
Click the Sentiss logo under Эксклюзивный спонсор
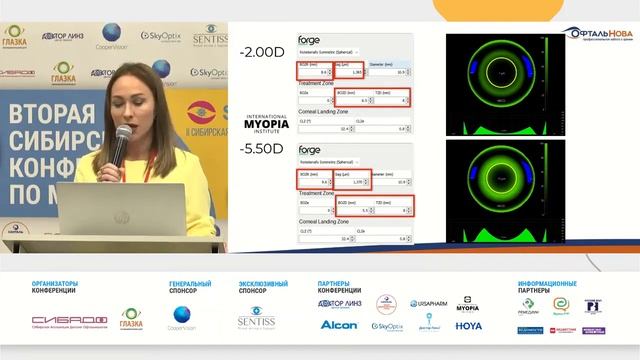[x=256, y=318]
